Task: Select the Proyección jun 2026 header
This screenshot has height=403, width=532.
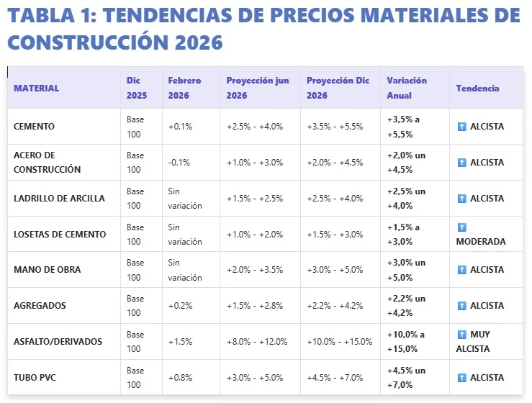Action: coord(258,88)
